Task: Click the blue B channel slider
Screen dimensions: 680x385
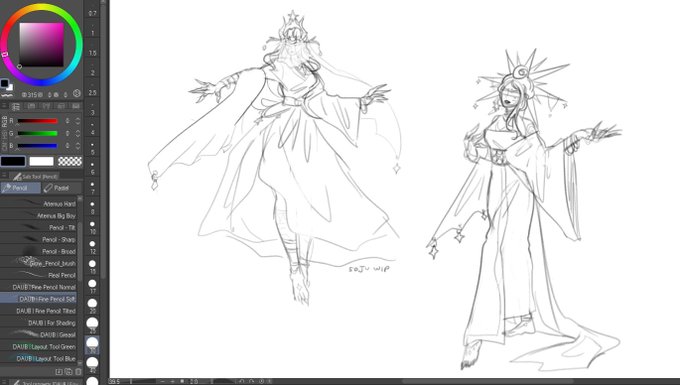Action: 37,146
